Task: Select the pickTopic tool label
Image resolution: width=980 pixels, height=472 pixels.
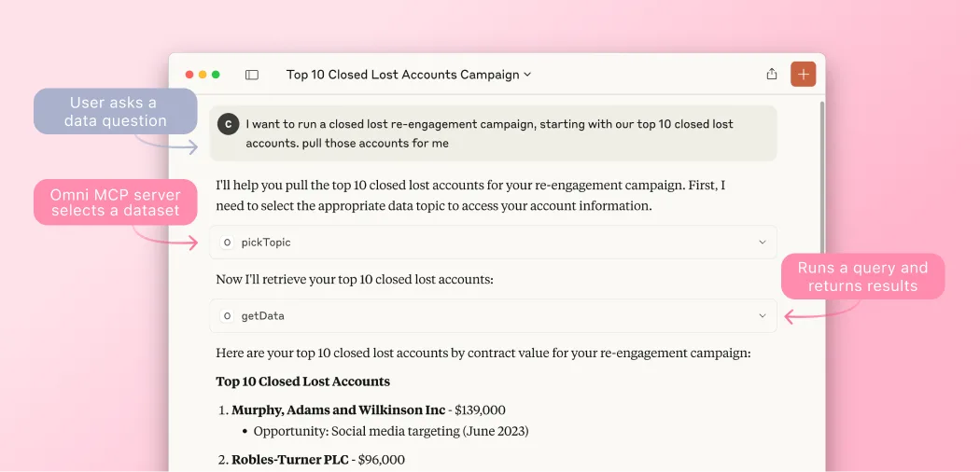Action: click(x=266, y=243)
